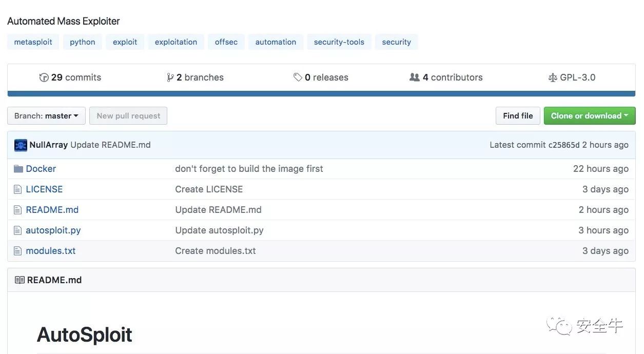Click the README.md book icon
Viewport: 644px width, 354px height.
pos(19,280)
